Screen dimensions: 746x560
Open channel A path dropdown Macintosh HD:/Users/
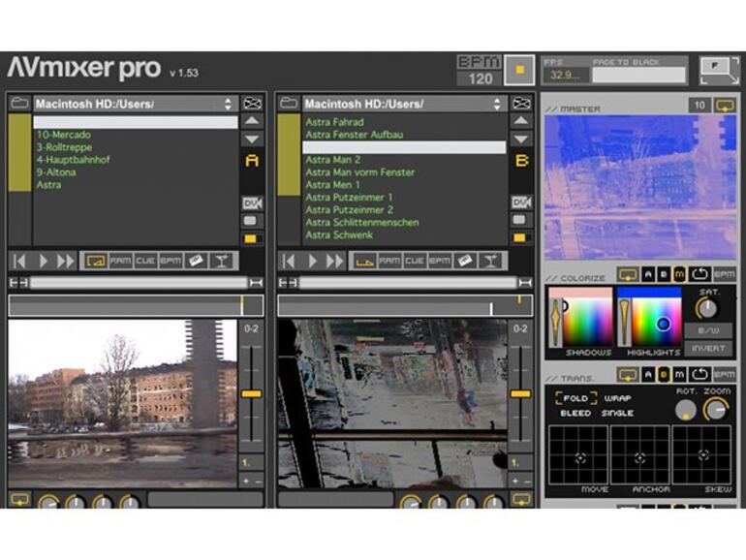coord(136,104)
